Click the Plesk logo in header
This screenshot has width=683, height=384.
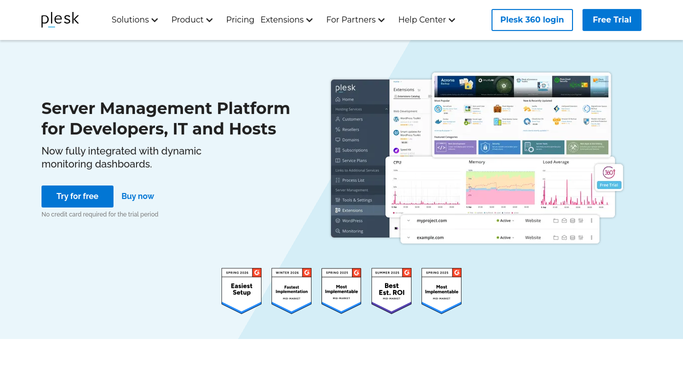click(x=60, y=20)
